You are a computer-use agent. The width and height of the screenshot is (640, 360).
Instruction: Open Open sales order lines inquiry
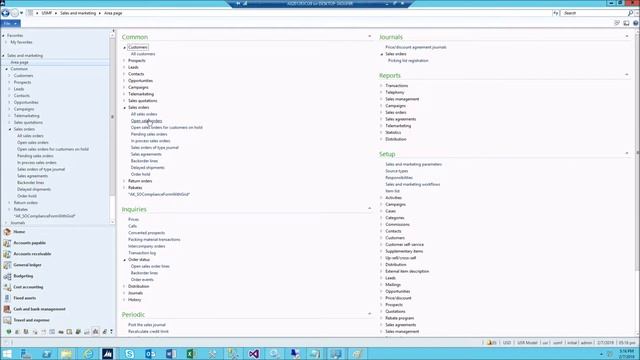[150, 267]
